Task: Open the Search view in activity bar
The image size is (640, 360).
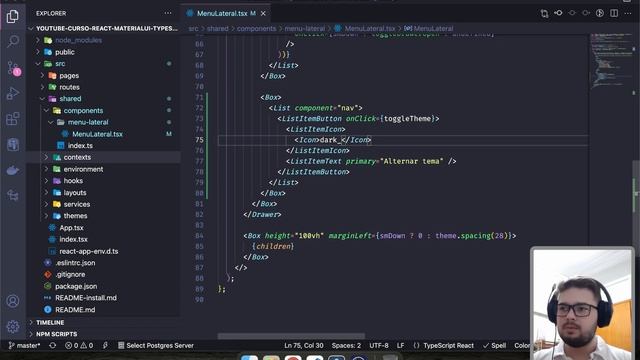Action: 13,41
